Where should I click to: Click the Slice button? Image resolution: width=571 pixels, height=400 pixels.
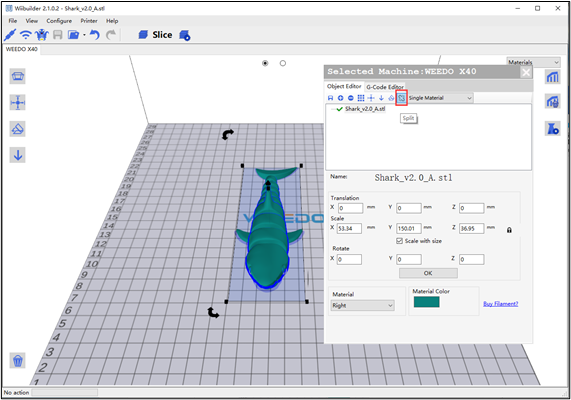coord(155,35)
